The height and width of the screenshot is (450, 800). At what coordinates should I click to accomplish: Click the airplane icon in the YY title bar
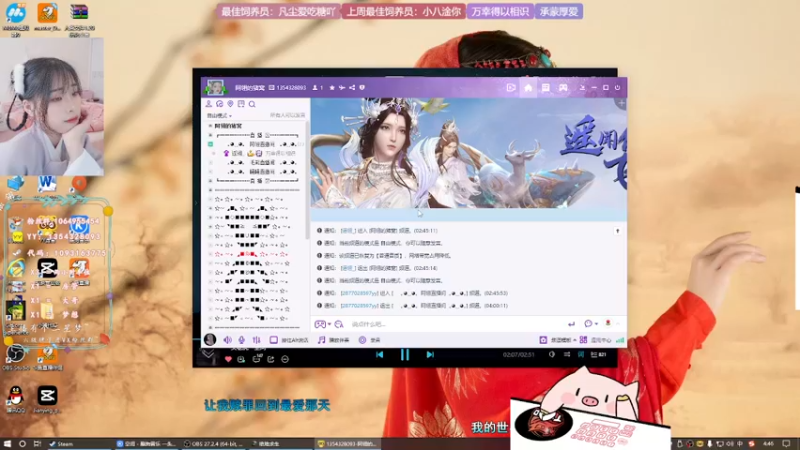342,88
